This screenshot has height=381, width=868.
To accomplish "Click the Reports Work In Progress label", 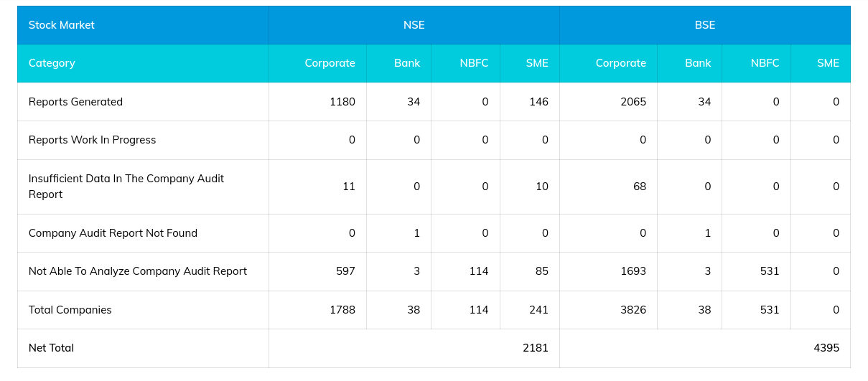I will (x=92, y=140).
